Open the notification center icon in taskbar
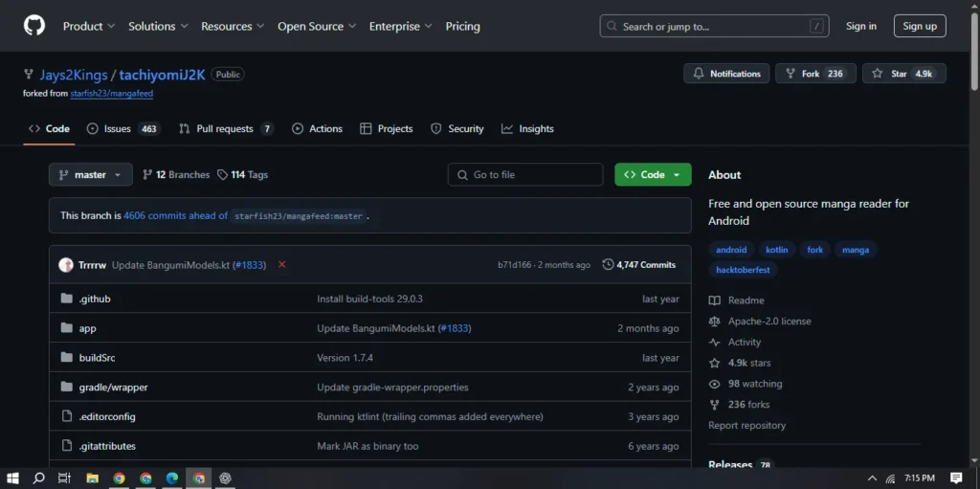 (x=955, y=478)
